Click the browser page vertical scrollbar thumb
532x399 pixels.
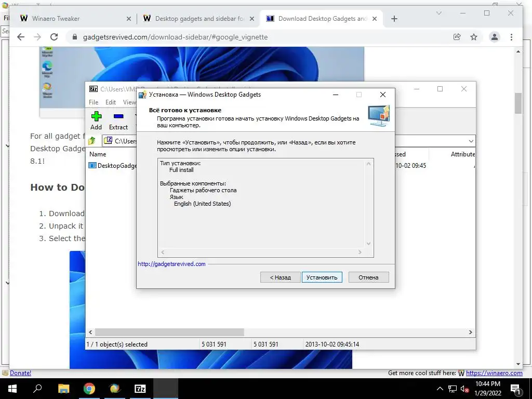518,103
